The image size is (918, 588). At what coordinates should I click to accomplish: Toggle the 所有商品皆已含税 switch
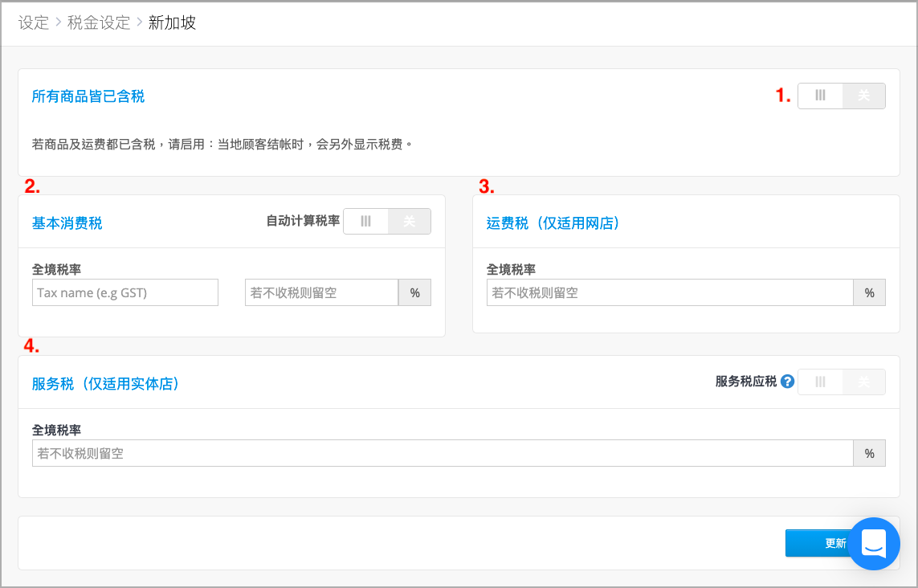pyautogui.click(x=842, y=96)
